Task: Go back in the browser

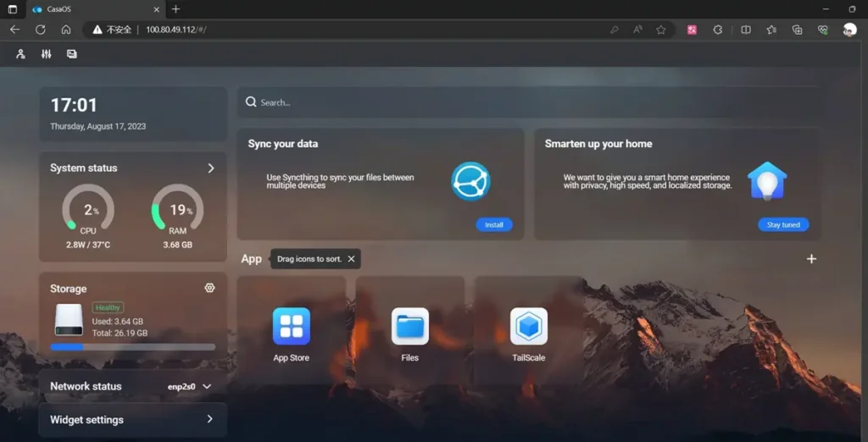Action: click(15, 30)
